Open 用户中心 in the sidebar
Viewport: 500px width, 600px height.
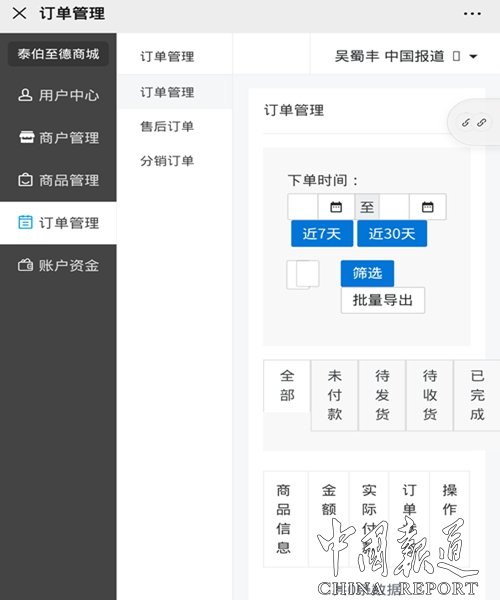point(58,95)
